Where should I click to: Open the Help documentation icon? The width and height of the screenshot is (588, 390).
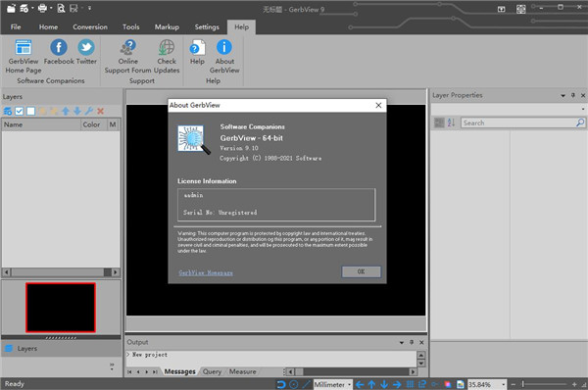click(197, 52)
